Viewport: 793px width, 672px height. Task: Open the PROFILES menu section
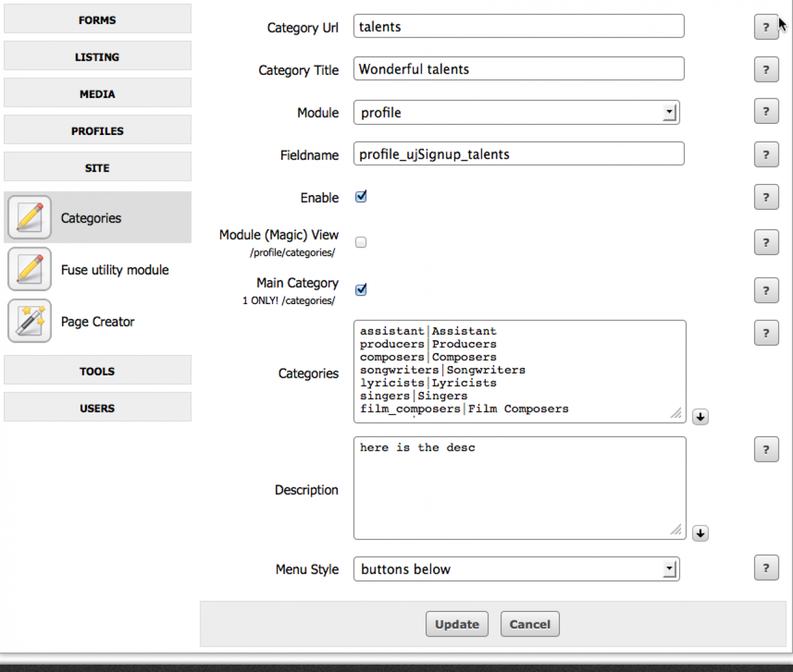point(97,131)
